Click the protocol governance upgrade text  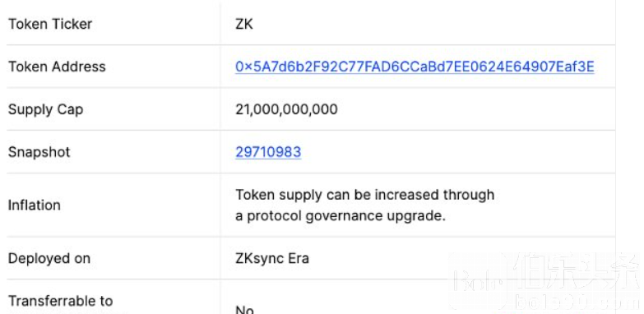[341, 216]
